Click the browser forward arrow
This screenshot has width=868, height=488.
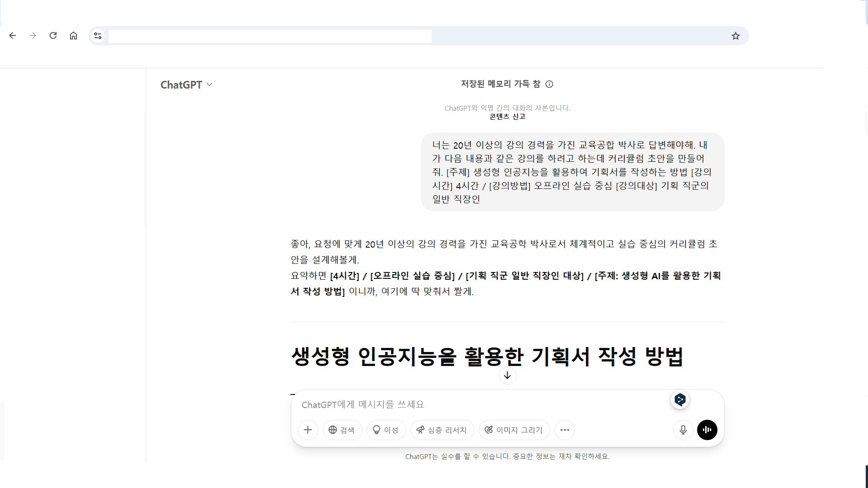(x=33, y=36)
